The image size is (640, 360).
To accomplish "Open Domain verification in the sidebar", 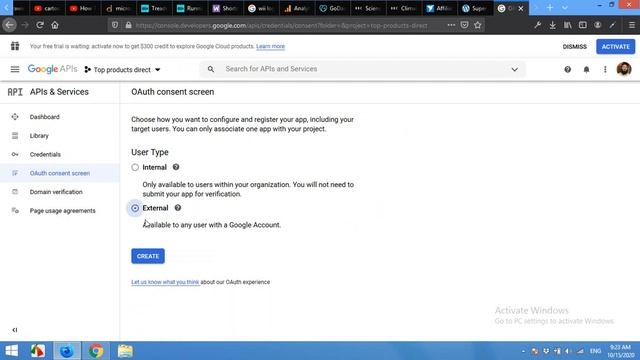I will click(56, 192).
